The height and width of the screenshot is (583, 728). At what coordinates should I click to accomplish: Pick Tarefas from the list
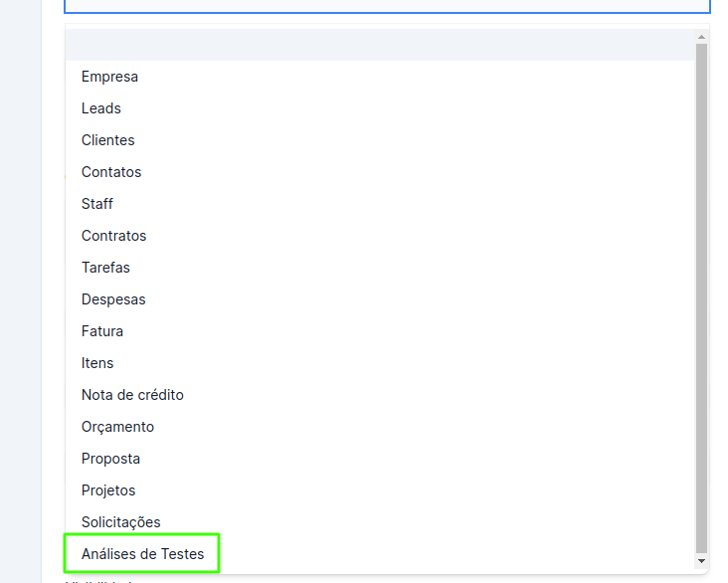coord(105,268)
